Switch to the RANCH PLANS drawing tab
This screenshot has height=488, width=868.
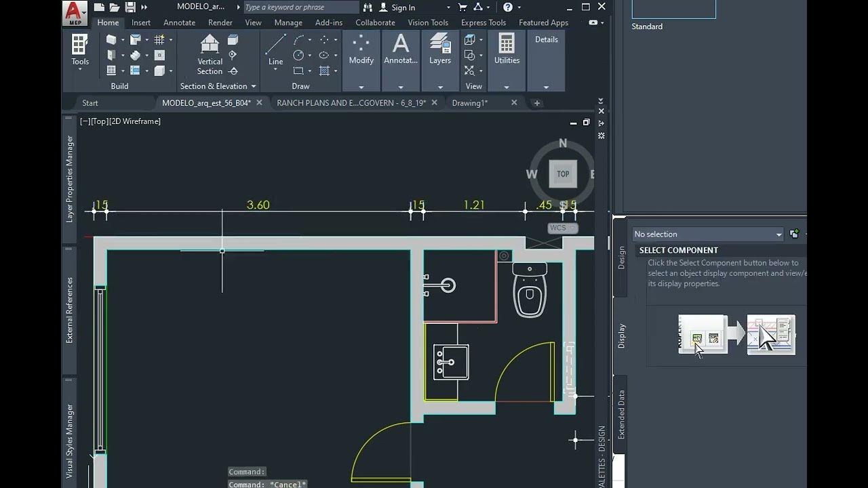pos(351,103)
